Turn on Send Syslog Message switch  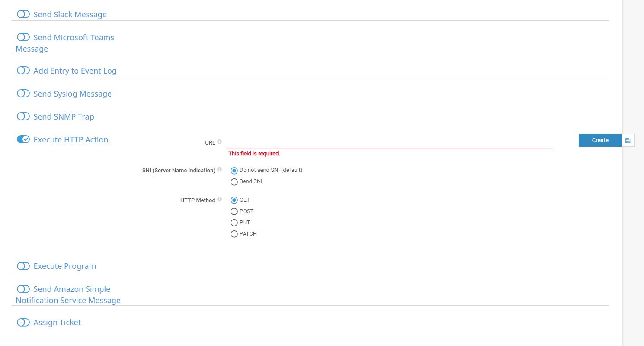click(x=23, y=94)
